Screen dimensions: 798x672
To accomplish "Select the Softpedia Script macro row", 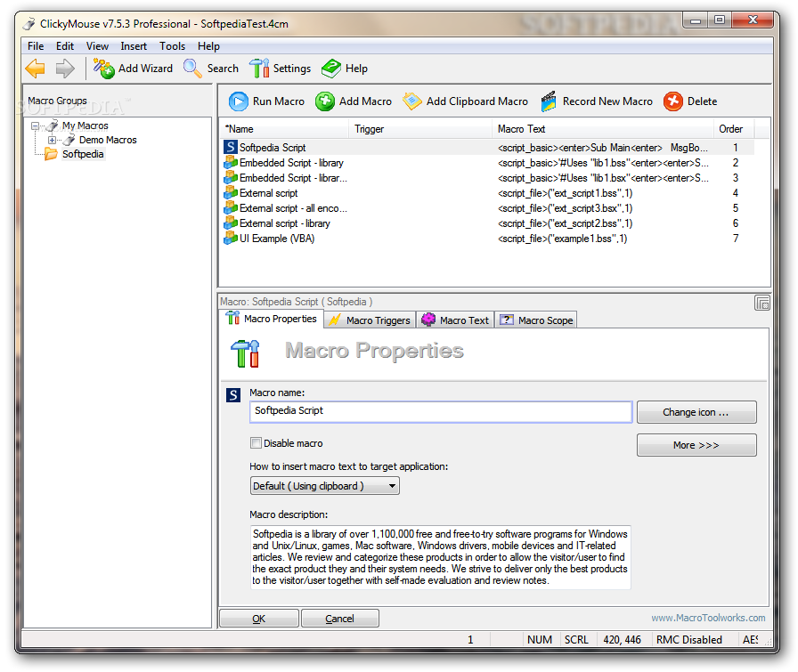I will [487, 147].
